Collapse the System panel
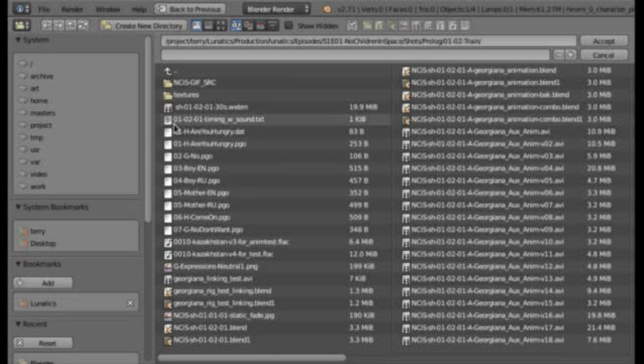 coord(18,39)
